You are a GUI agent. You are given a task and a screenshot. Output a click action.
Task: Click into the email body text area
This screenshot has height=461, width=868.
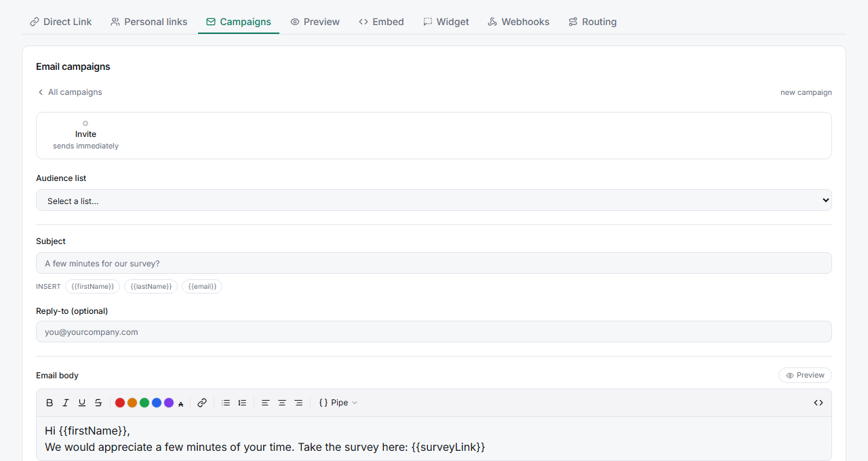click(x=434, y=439)
